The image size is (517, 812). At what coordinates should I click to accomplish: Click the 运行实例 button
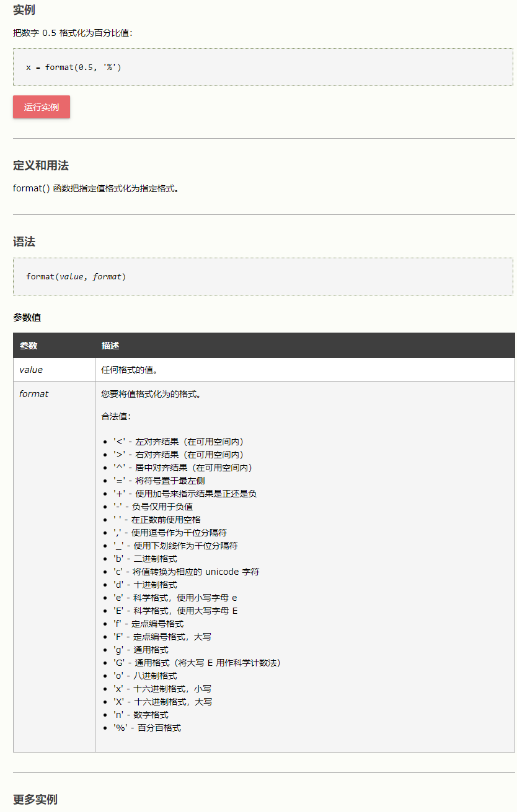[42, 107]
